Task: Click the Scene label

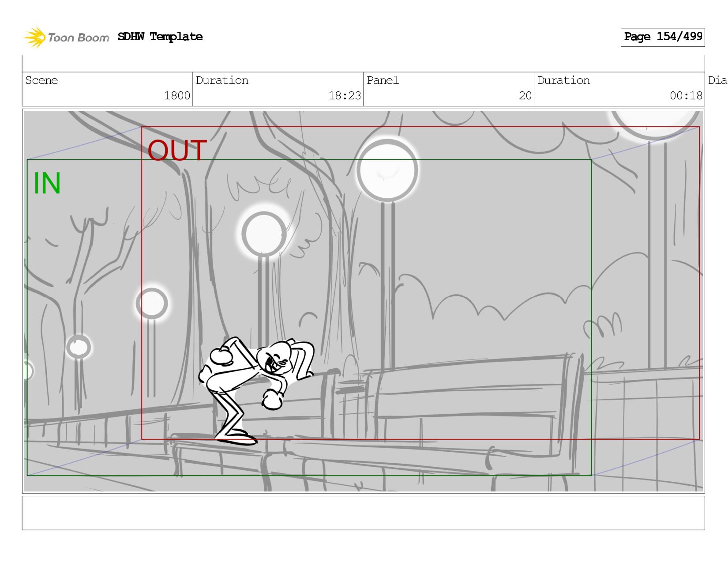Action: tap(41, 80)
